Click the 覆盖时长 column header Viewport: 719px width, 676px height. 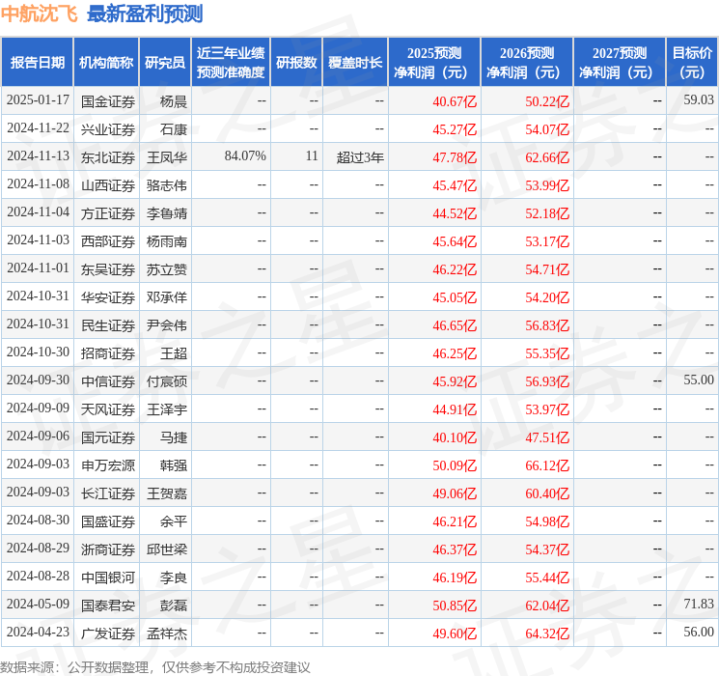click(355, 62)
